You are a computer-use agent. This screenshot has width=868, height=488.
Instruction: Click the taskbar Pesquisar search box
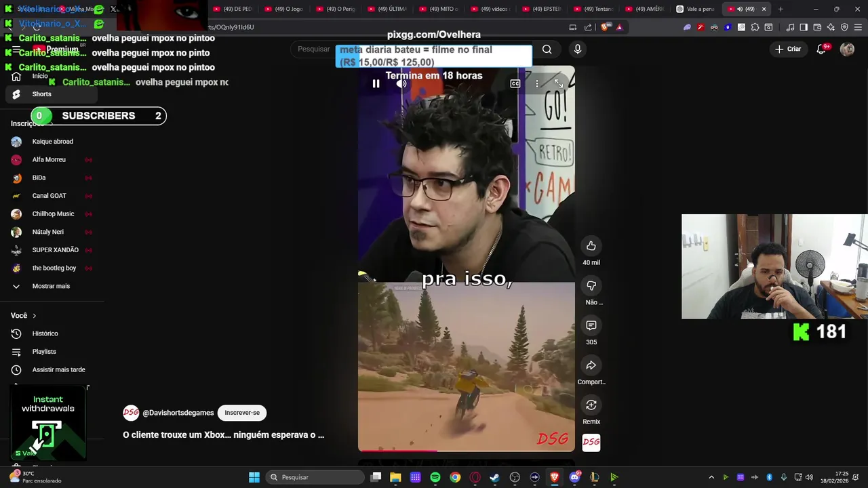pyautogui.click(x=315, y=477)
